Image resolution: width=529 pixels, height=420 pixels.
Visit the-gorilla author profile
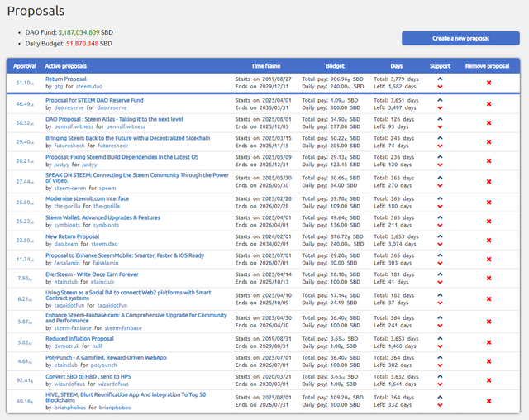(x=67, y=206)
